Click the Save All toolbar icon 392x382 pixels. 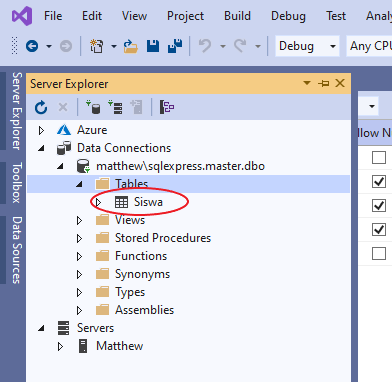click(x=175, y=46)
